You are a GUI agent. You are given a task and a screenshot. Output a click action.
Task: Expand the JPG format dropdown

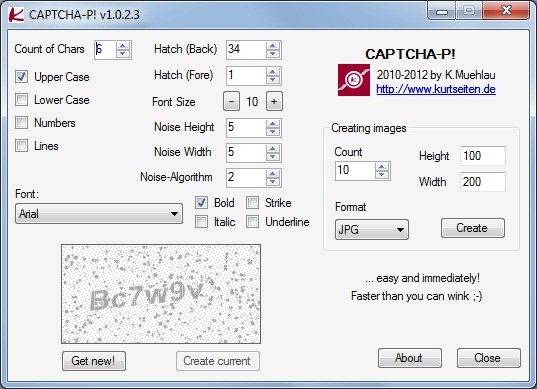[372, 229]
